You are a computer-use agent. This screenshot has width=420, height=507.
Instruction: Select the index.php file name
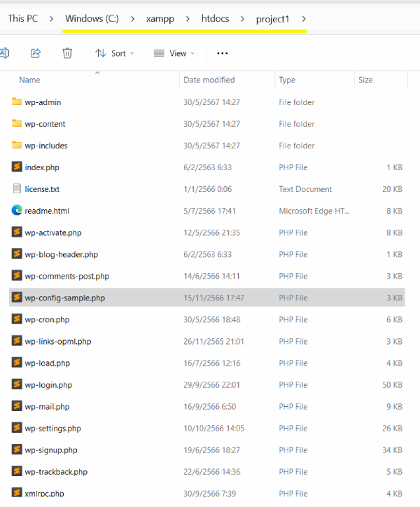point(42,167)
